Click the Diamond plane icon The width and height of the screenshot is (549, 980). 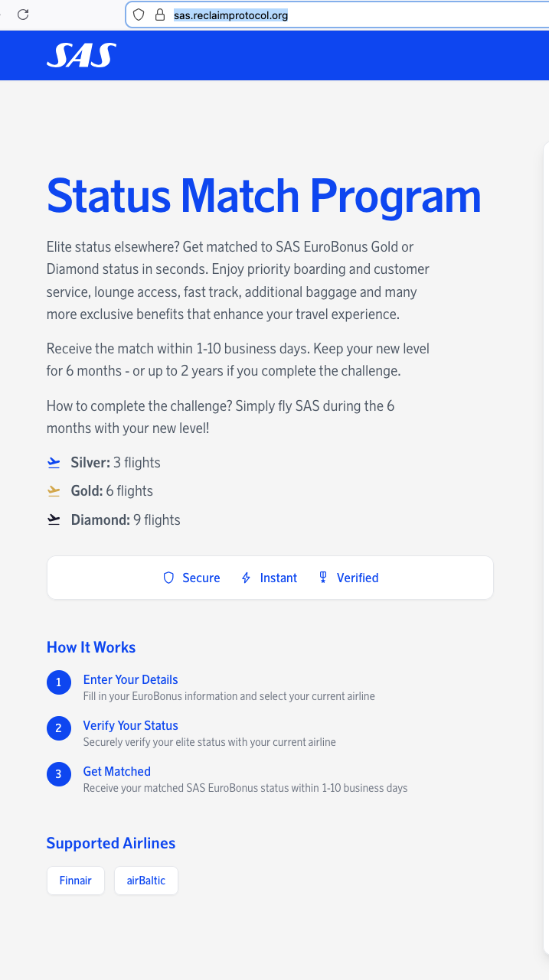54,520
